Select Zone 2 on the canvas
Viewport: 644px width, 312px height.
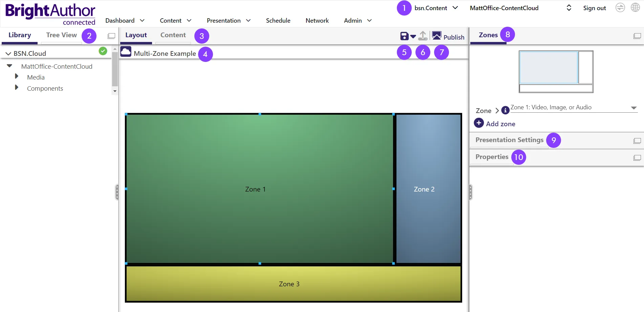pos(428,189)
